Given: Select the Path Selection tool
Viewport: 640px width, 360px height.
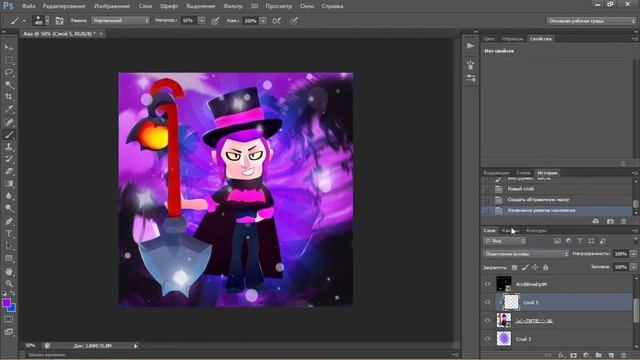Looking at the screenshot, I should [9, 246].
